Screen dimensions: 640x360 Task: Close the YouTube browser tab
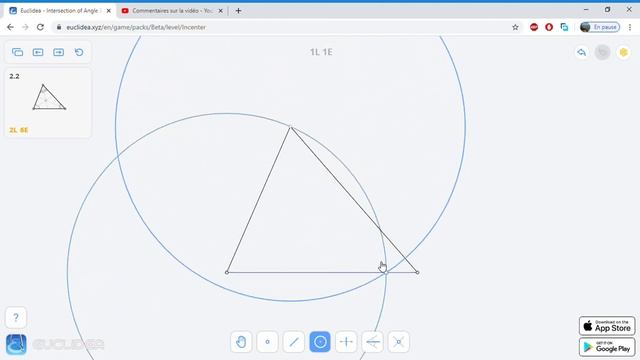tap(220, 11)
